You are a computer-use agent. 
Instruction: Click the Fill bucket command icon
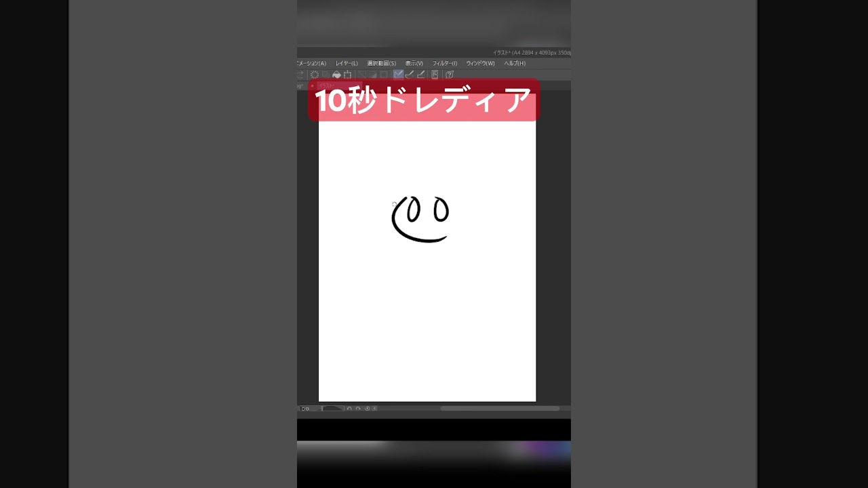coord(336,75)
